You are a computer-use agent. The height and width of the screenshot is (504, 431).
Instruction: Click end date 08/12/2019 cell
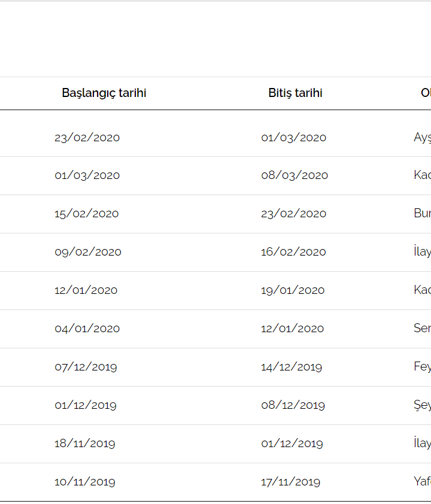click(x=293, y=405)
